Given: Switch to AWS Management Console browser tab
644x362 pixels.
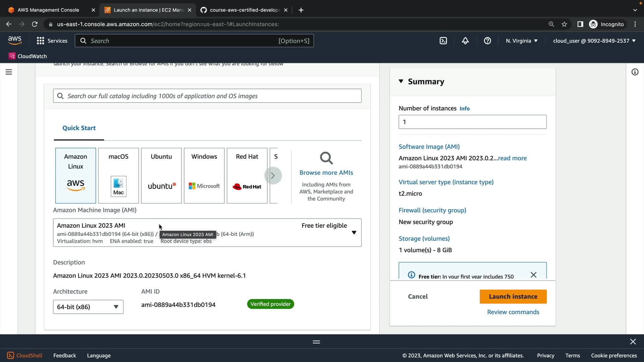Looking at the screenshot, I should coord(48,10).
